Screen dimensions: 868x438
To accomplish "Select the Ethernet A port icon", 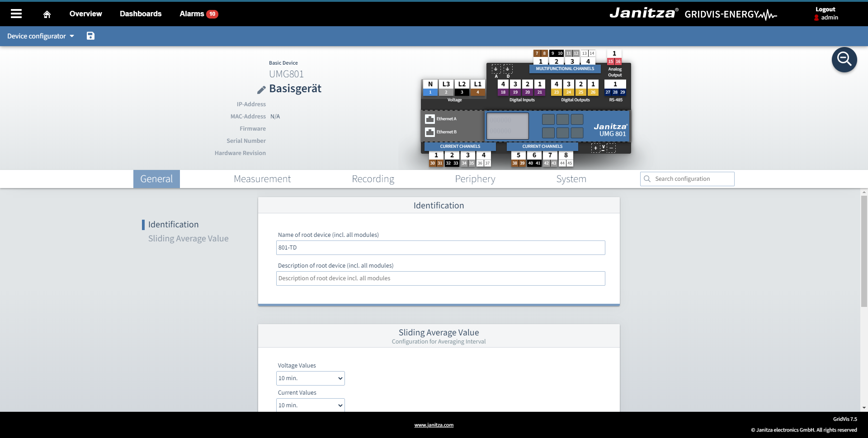I will (x=429, y=119).
